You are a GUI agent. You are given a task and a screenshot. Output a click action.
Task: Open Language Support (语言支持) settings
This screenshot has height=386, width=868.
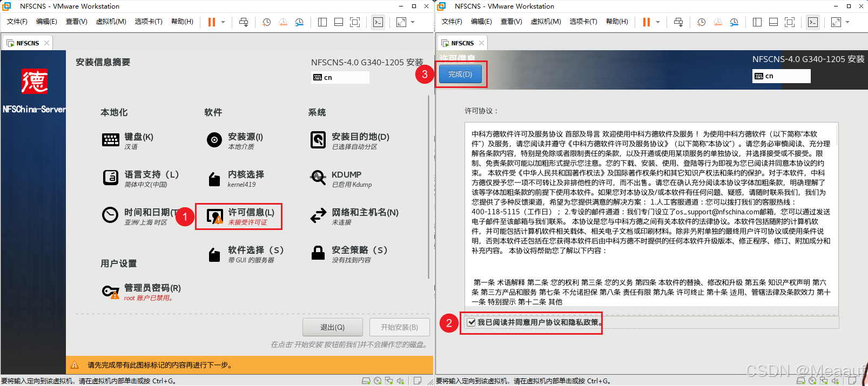pos(140,179)
